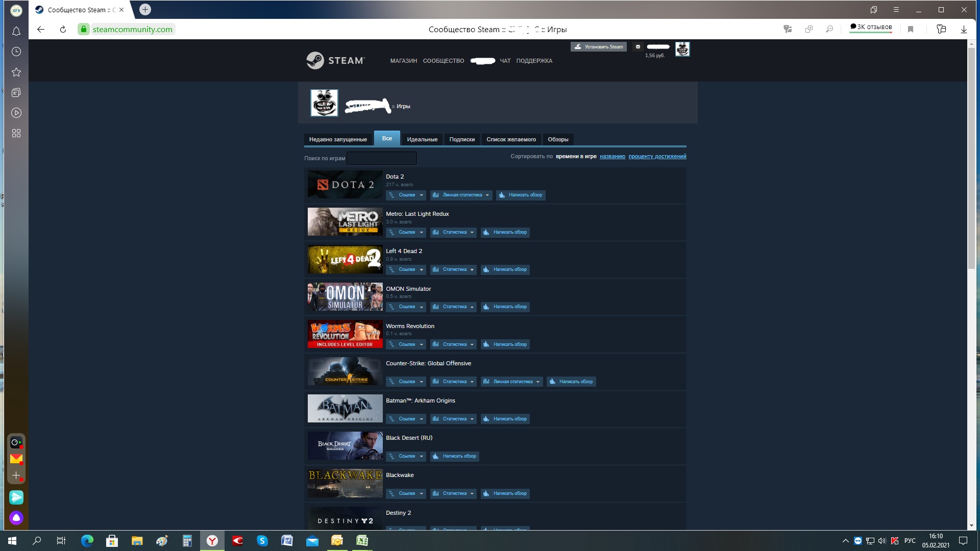This screenshot has height=551, width=980.
Task: Expand Ссылки dropdown for Left 4 Dead 2
Action: [x=406, y=269]
